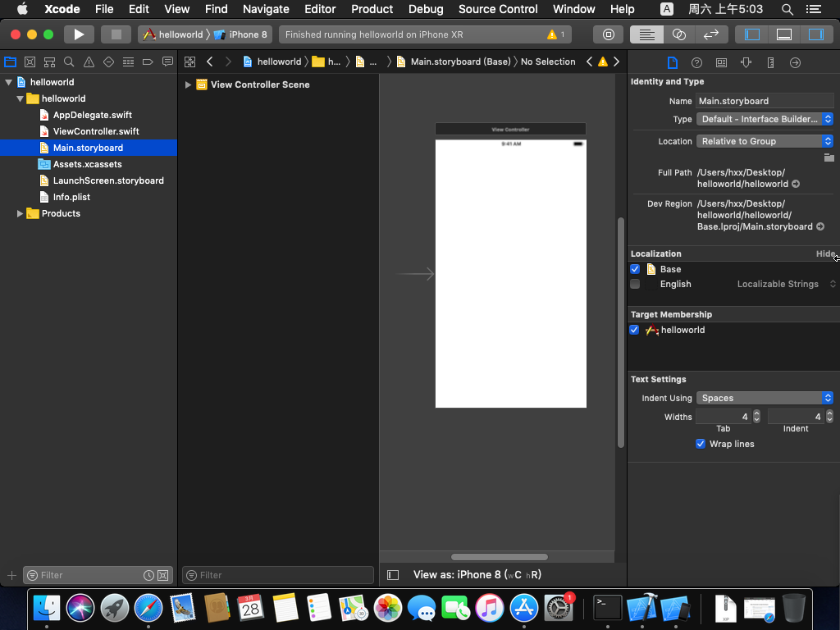Open the Breakpoint navigator
The width and height of the screenshot is (840, 630).
point(148,62)
